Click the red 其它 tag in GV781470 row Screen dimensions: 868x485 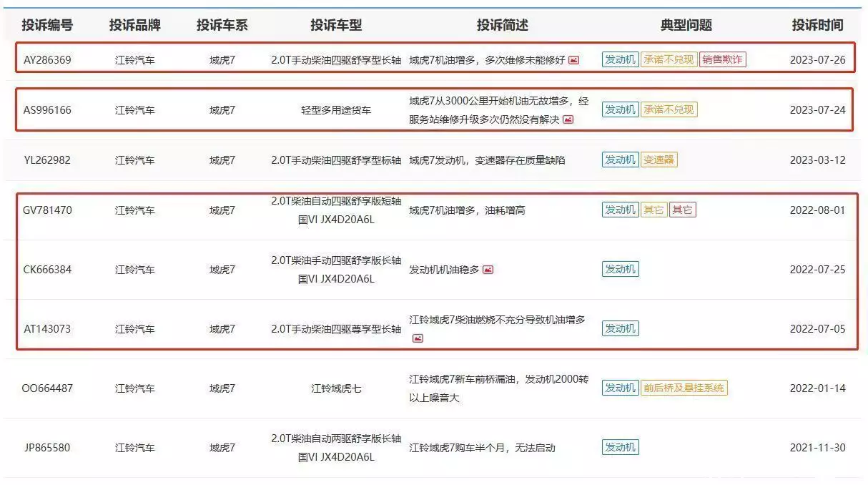coord(682,210)
